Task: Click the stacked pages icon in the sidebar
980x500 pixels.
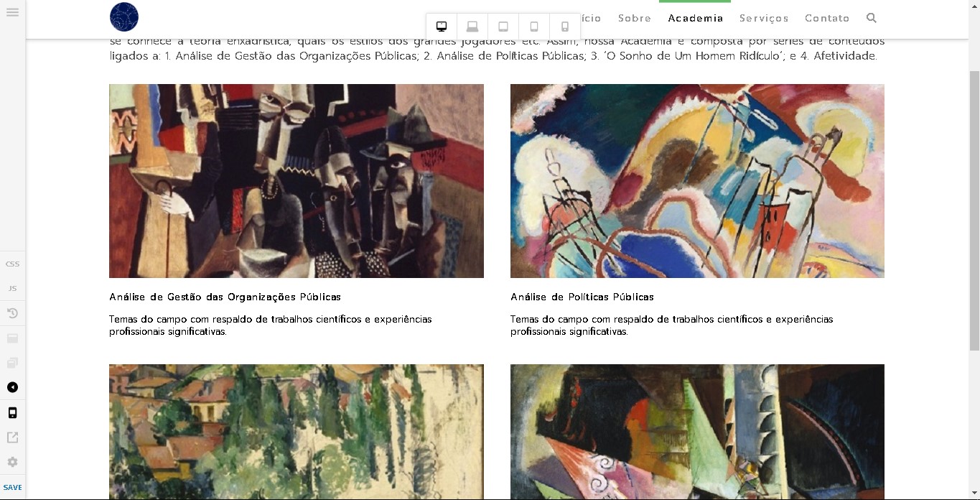Action: (x=12, y=363)
